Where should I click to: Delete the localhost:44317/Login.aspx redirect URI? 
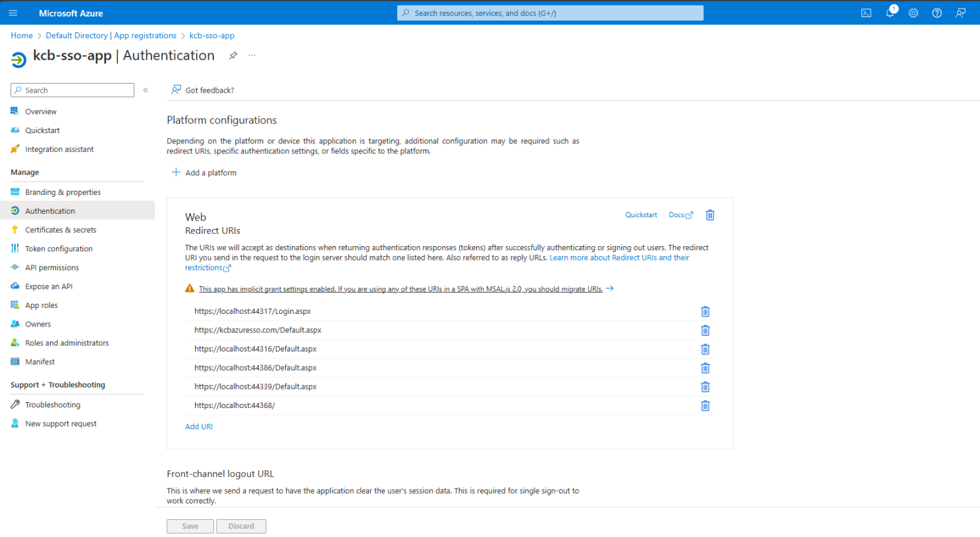(x=705, y=312)
